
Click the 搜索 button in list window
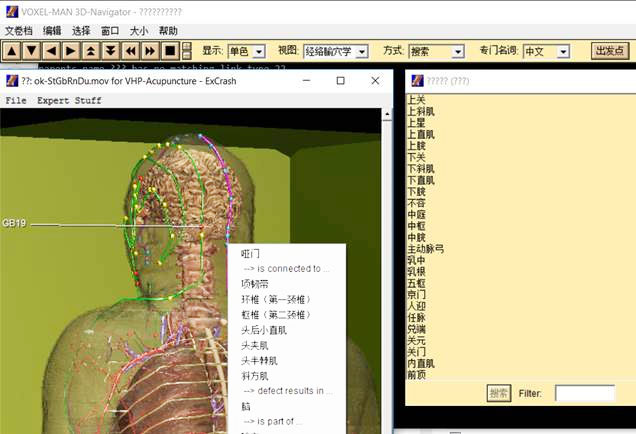[499, 393]
